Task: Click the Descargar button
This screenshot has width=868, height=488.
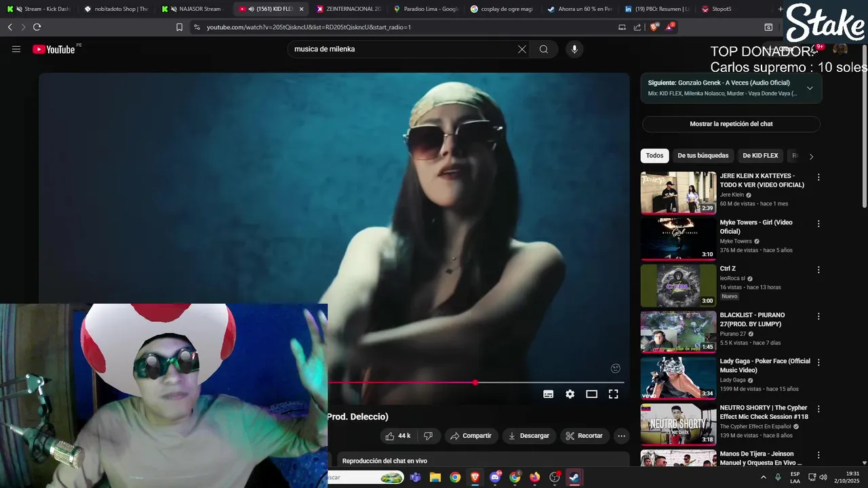Action: (529, 436)
